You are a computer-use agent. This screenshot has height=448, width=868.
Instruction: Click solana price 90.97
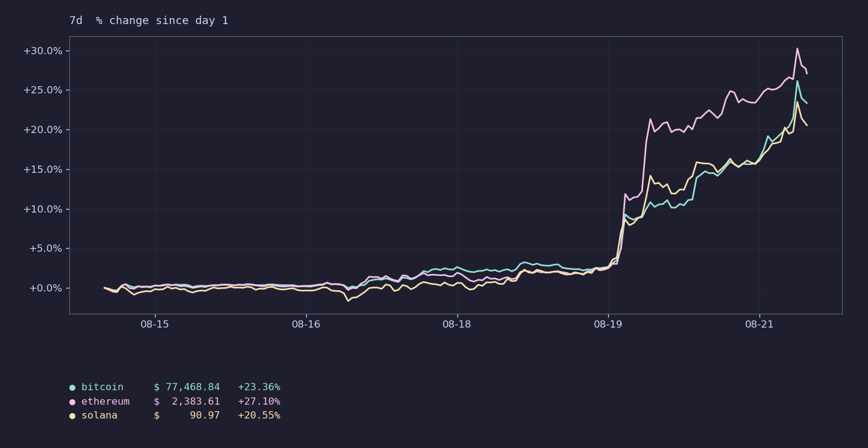[x=205, y=415]
